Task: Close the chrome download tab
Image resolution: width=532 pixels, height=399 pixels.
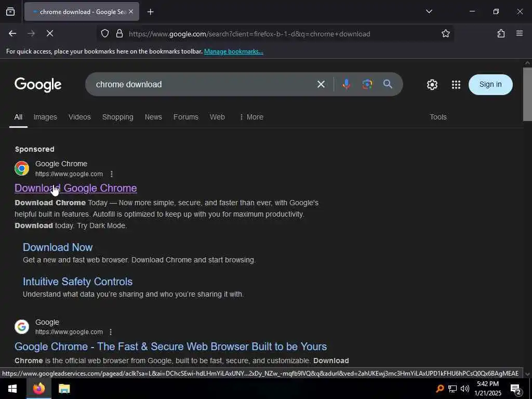Action: pyautogui.click(x=131, y=12)
